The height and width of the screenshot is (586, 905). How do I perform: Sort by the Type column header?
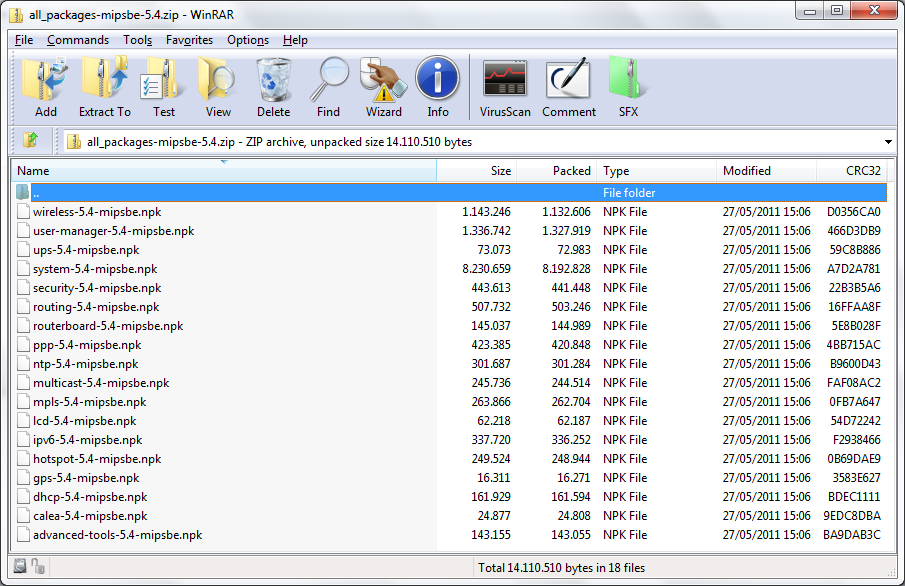(656, 171)
